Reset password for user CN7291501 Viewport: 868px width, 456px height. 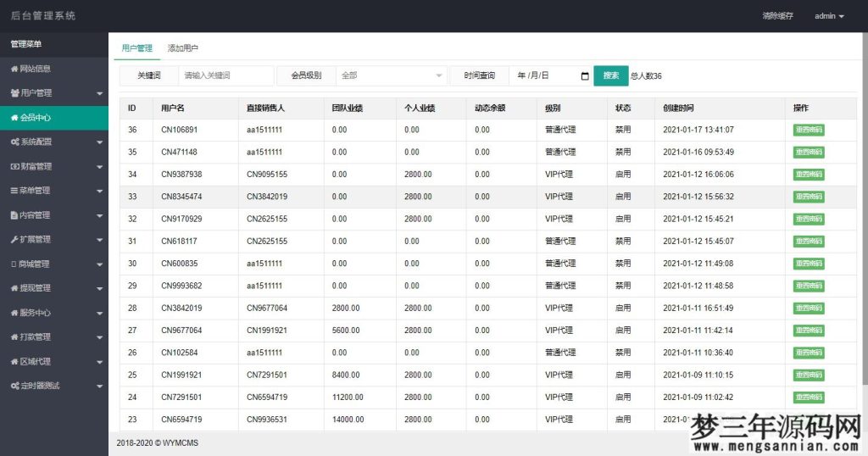808,398
